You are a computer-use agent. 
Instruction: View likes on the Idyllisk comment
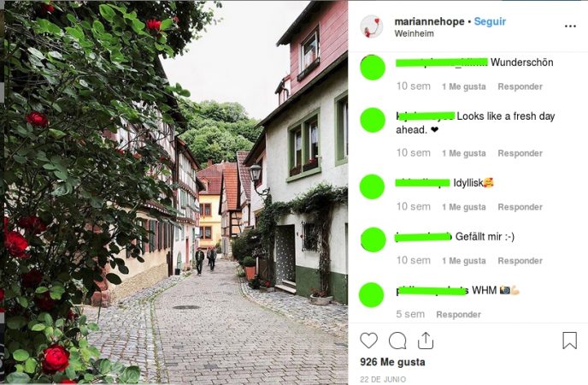click(463, 207)
